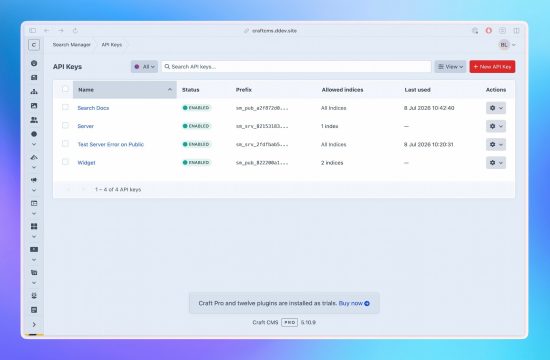Click the dark card icon in sidebar
The width and height of the screenshot is (550, 360).
[34, 249]
